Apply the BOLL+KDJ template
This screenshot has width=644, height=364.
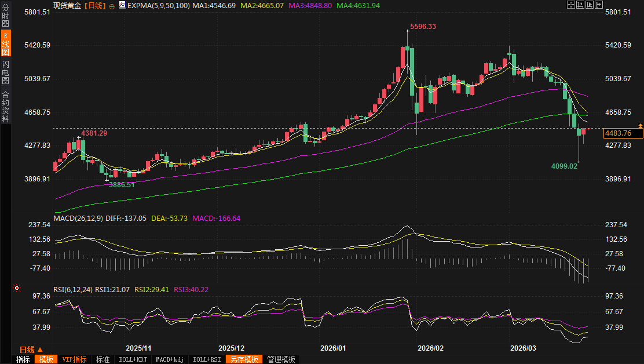[133, 359]
